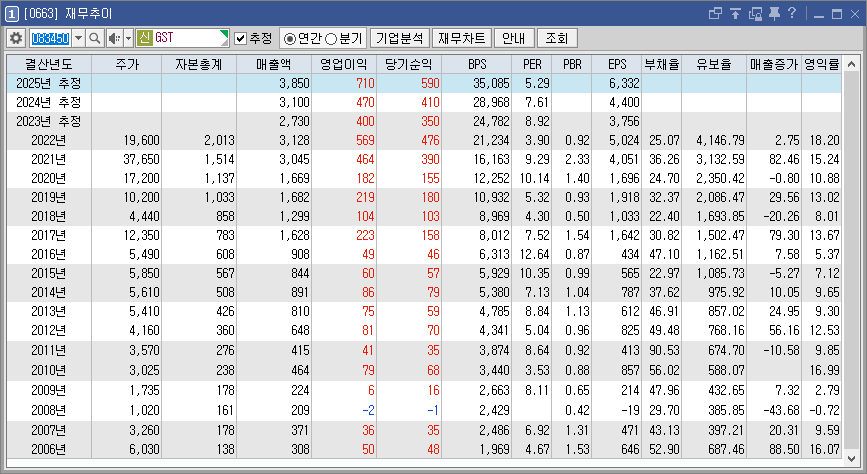Click the scrollbar up arrow
867x474 pixels.
click(851, 64)
